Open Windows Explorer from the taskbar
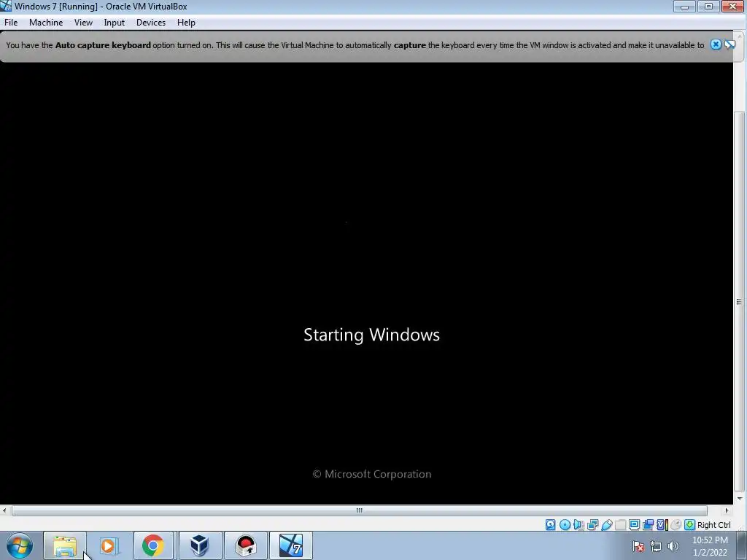 coord(65,545)
